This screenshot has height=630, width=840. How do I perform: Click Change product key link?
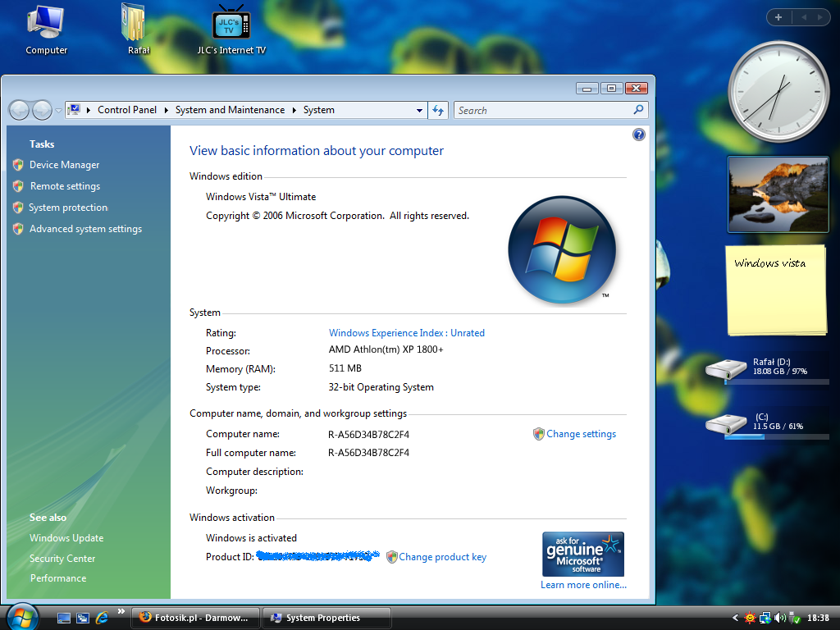pos(442,557)
